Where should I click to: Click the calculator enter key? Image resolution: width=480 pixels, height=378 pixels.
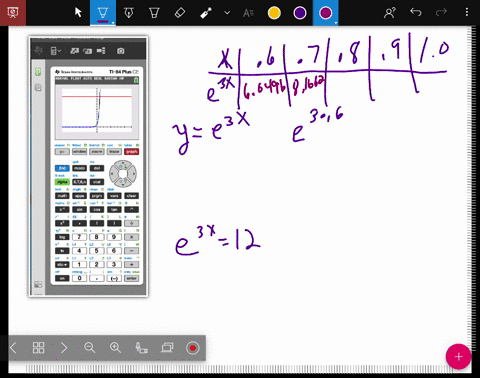coord(131,278)
